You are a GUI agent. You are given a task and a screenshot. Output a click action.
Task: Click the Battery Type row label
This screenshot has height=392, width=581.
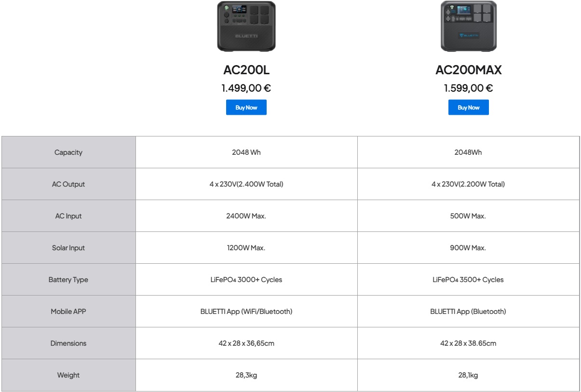[68, 280]
